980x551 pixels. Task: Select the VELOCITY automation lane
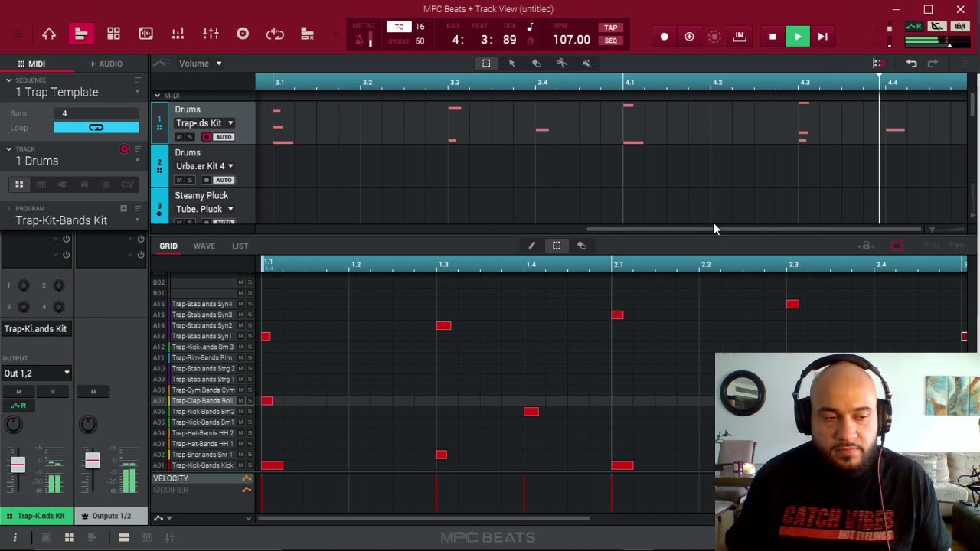203,478
